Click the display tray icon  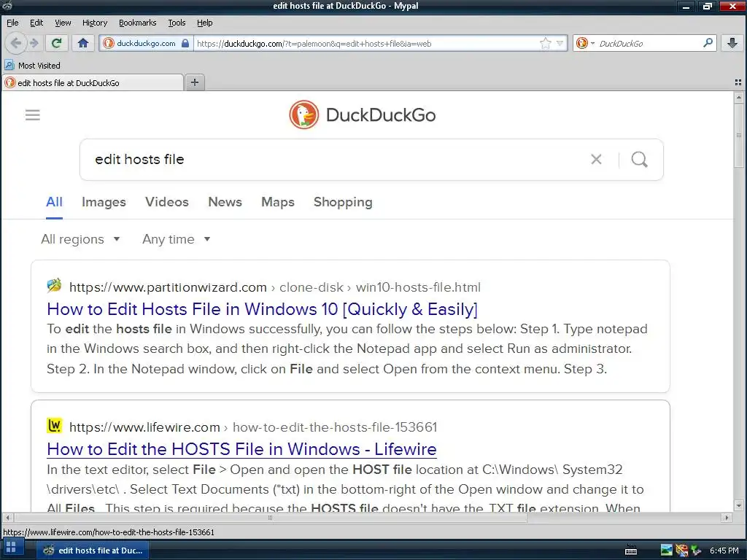click(x=667, y=551)
